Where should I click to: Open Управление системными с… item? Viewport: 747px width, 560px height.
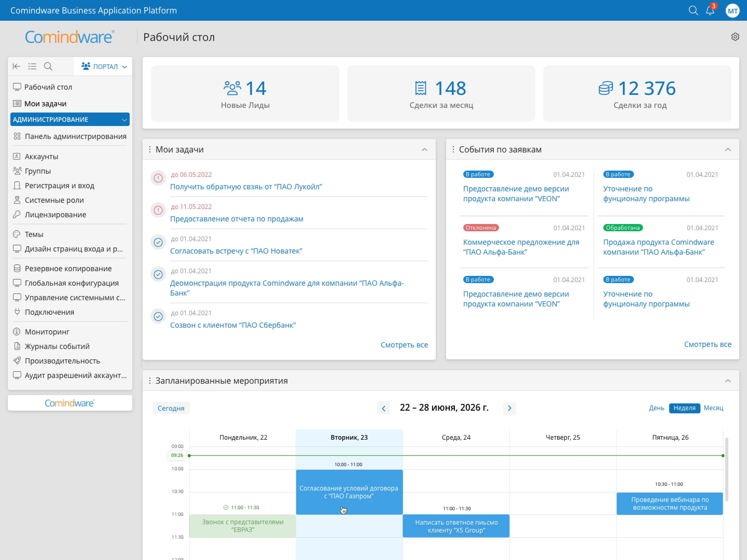point(69,297)
